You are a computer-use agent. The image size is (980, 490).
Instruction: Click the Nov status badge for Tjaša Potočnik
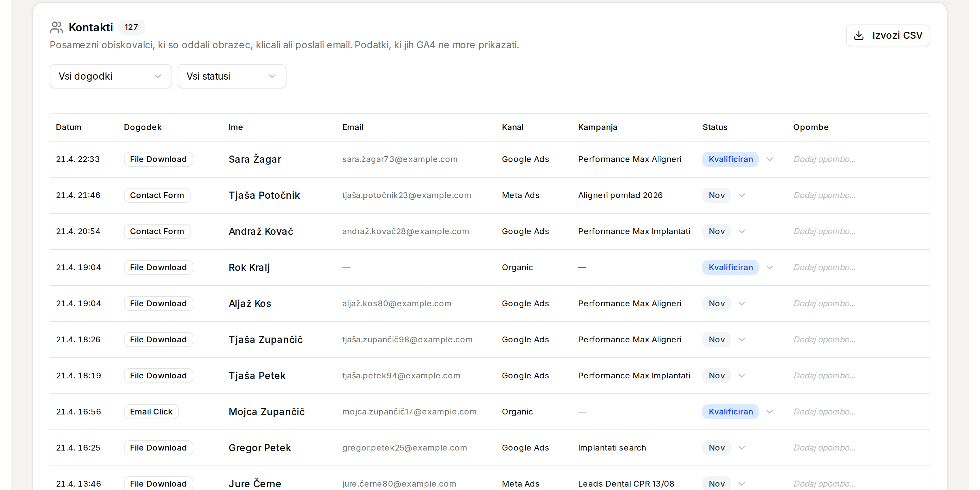coord(716,196)
